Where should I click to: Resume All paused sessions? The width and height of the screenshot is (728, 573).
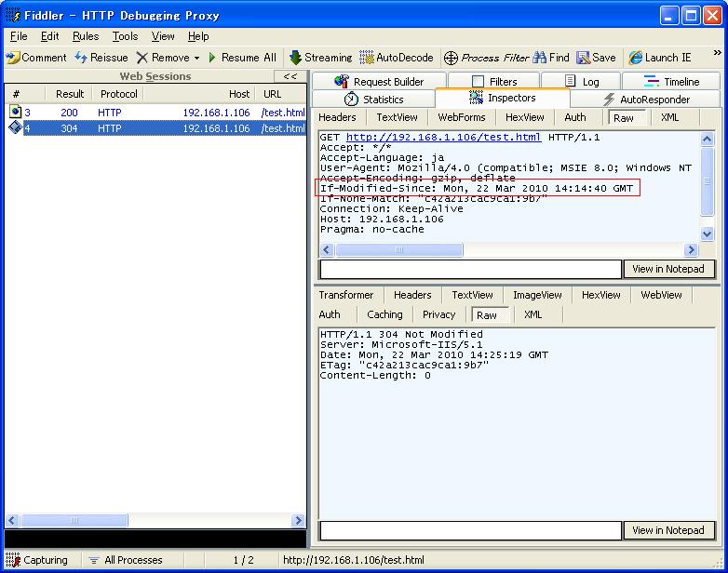coord(242,58)
